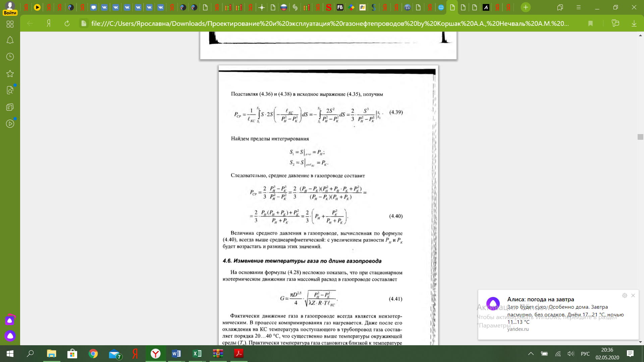644x362 pixels.
Task: Open the browser hamburger menu
Action: tap(578, 7)
